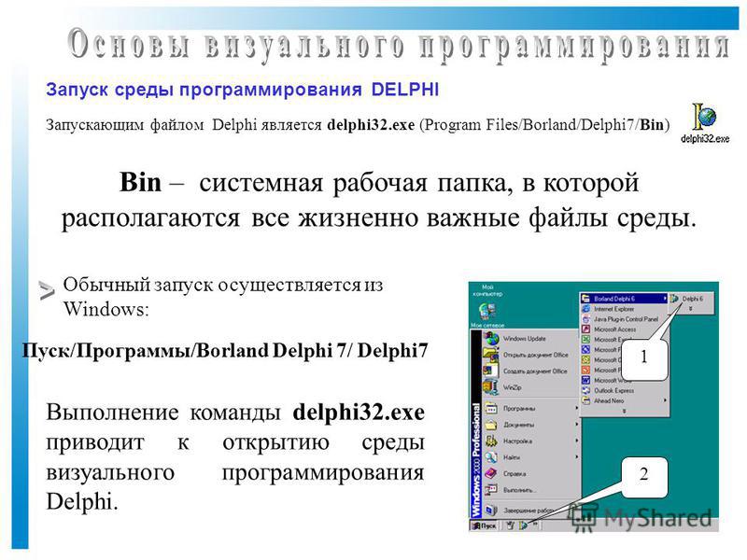Click the Delphi 6 program icon in submenu
747x560 pixels.
[x=674, y=299]
